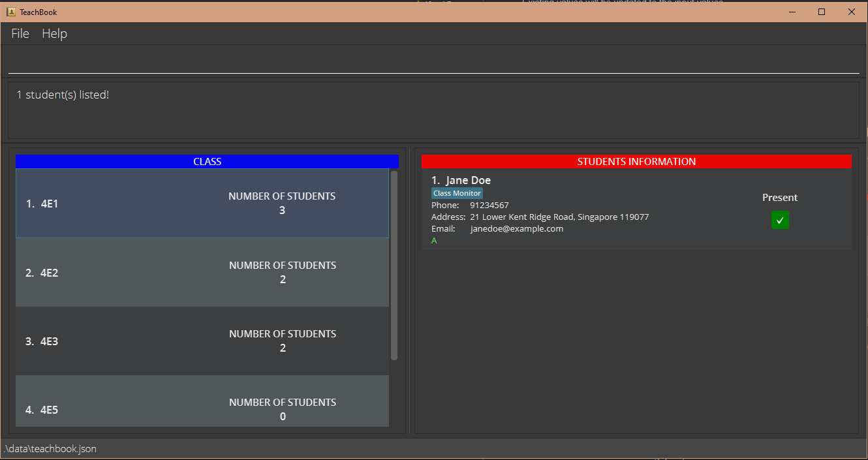Click the blue CLASS header bar
868x460 pixels.
point(207,162)
